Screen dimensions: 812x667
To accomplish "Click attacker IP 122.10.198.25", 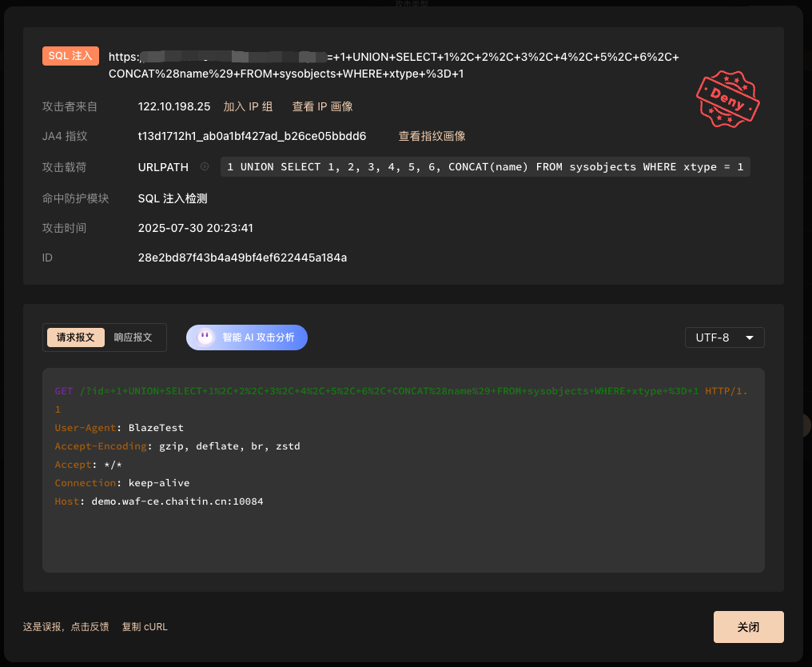I will (174, 106).
